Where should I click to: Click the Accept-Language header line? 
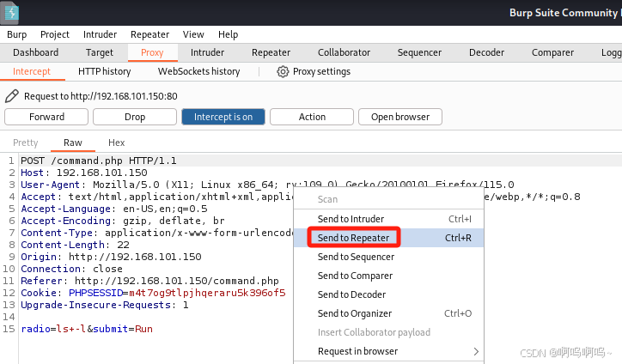point(114,209)
